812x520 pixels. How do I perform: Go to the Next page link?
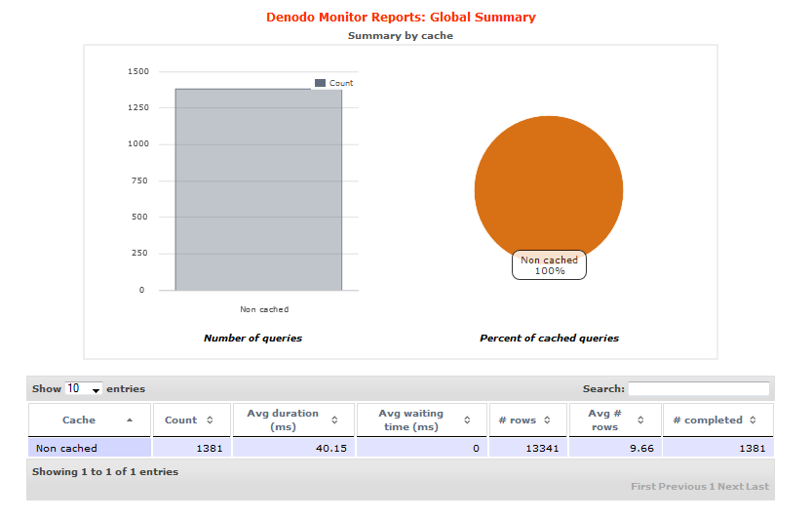click(x=730, y=486)
